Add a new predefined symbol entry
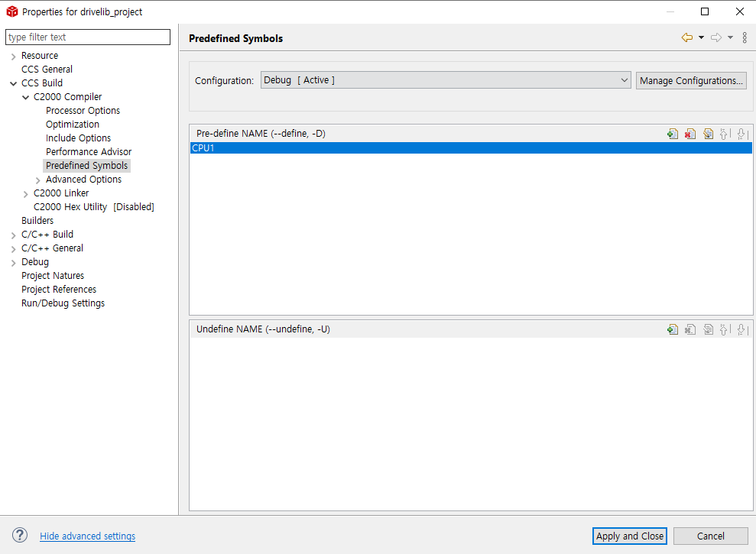756x554 pixels. 673,134
